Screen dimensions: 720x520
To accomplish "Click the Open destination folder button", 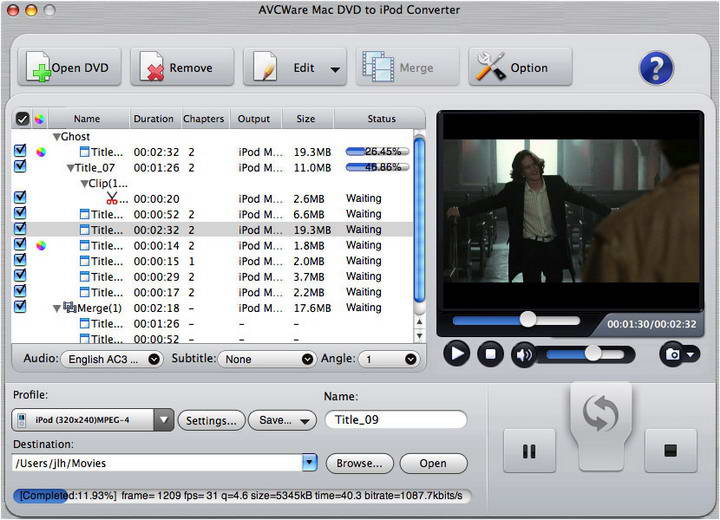I will tap(433, 463).
